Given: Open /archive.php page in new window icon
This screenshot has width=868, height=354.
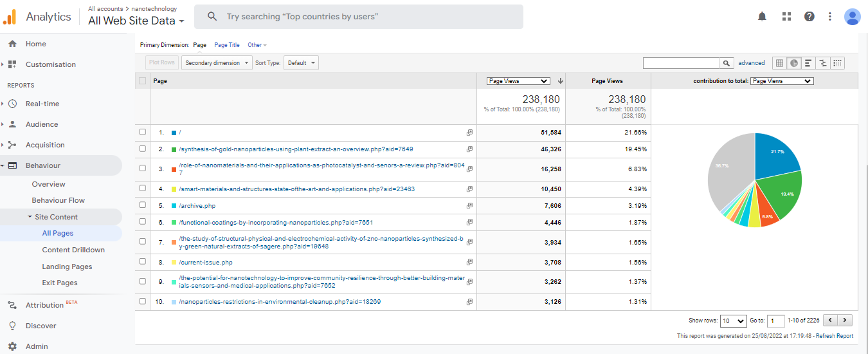Looking at the screenshot, I should click(469, 206).
